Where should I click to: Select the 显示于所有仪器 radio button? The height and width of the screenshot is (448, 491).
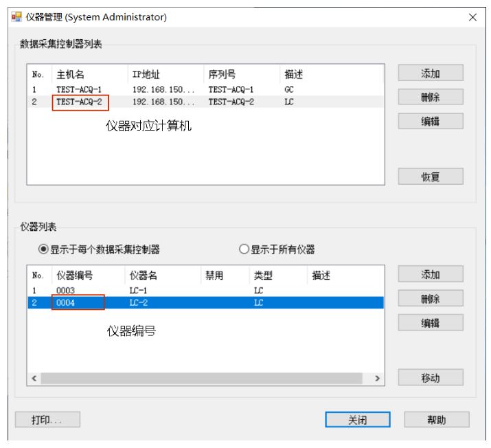coord(244,249)
